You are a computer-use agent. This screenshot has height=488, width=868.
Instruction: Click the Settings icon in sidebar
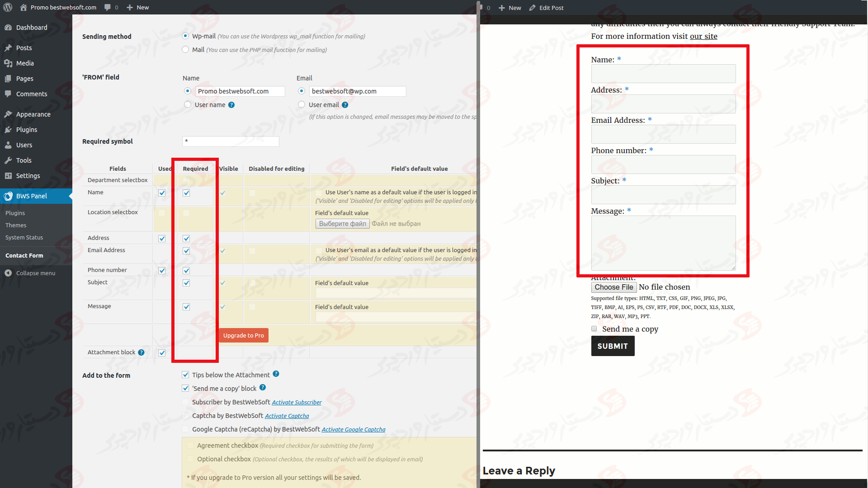pyautogui.click(x=9, y=176)
